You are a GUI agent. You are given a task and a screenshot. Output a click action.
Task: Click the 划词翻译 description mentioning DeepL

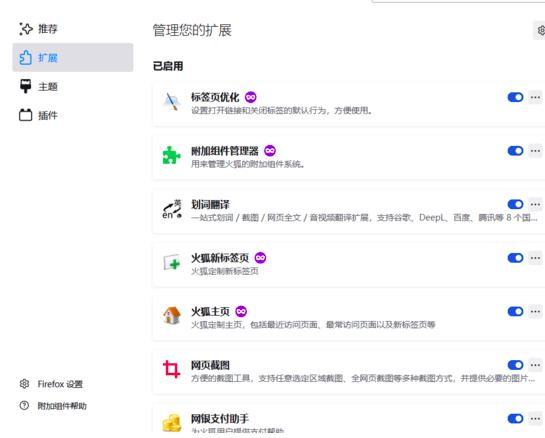364,218
